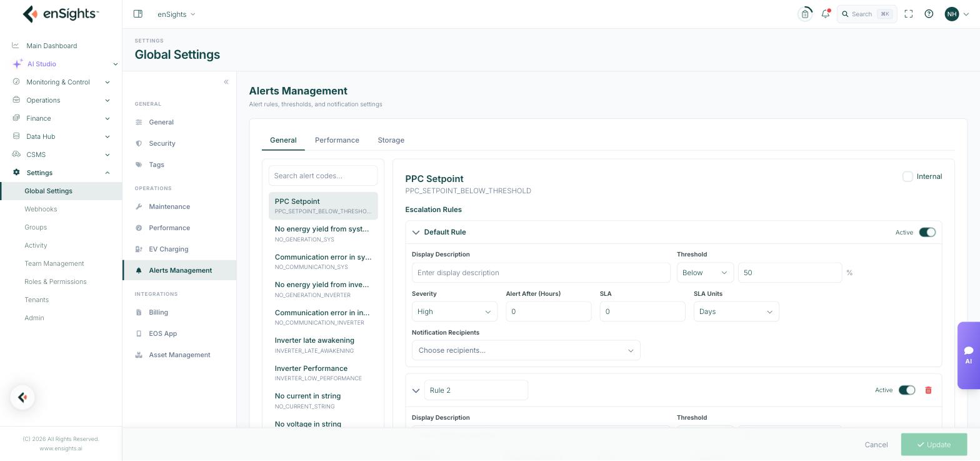Collapse the Default Rule section chevron
Viewport: 980px width, 461px height.
(x=416, y=233)
